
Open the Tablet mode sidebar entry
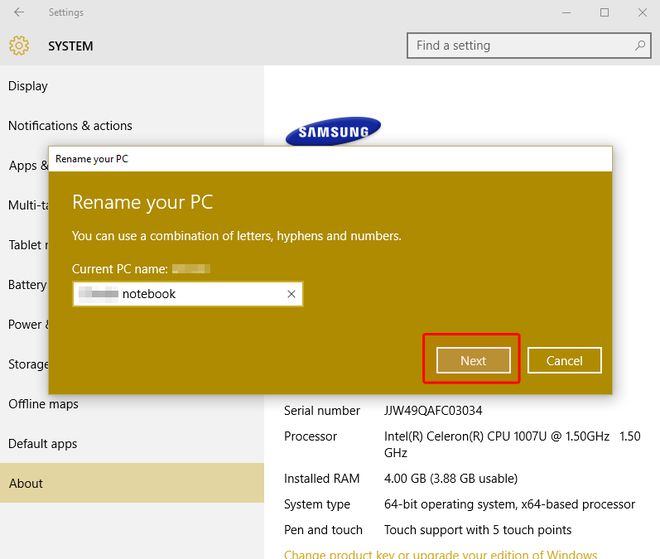click(x=28, y=245)
